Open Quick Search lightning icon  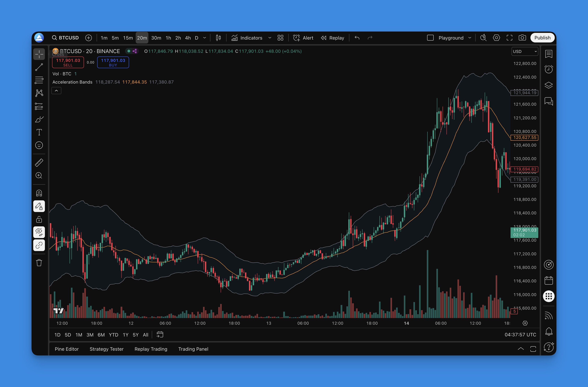(x=483, y=38)
